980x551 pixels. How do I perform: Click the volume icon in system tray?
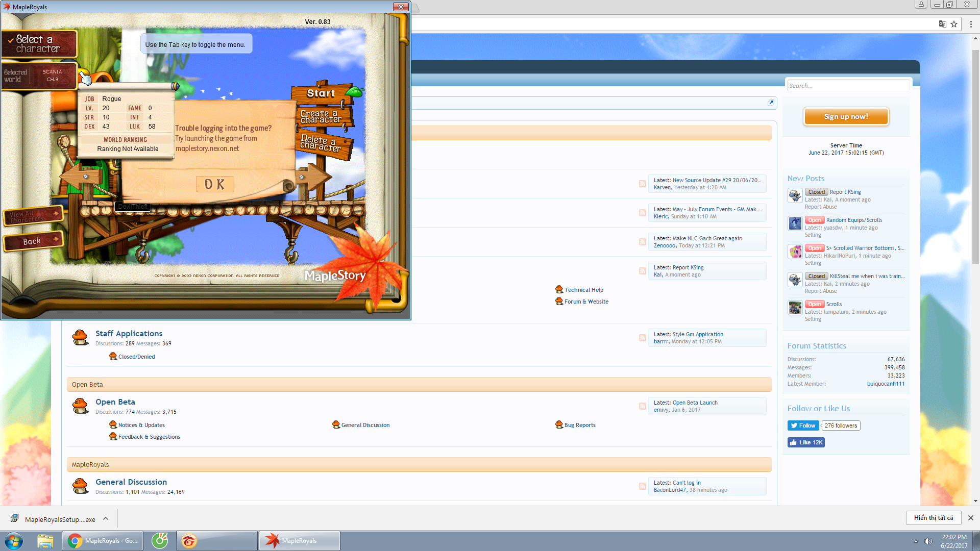(928, 541)
